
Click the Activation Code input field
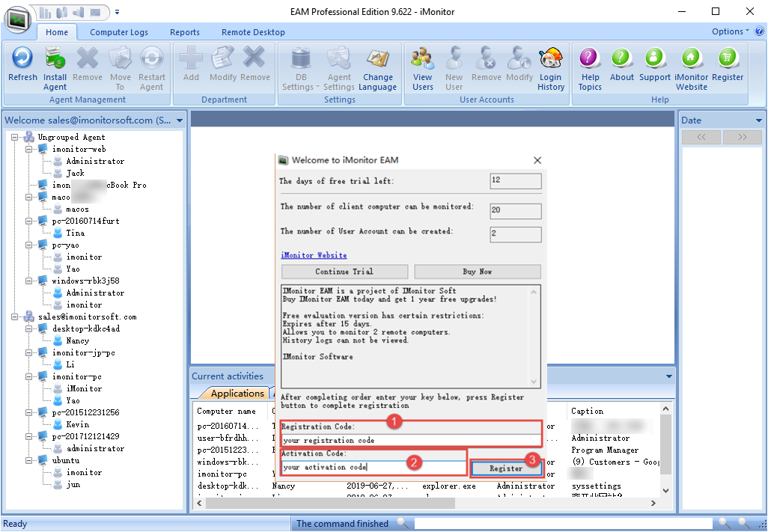pyautogui.click(x=375, y=467)
